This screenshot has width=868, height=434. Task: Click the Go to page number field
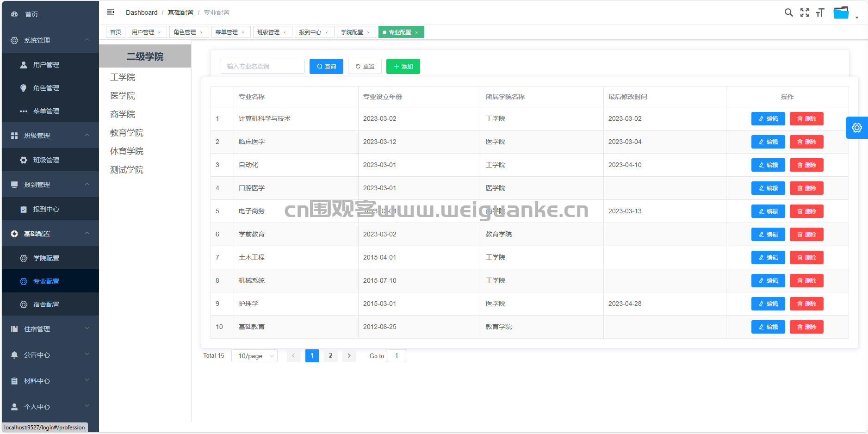[x=397, y=356]
